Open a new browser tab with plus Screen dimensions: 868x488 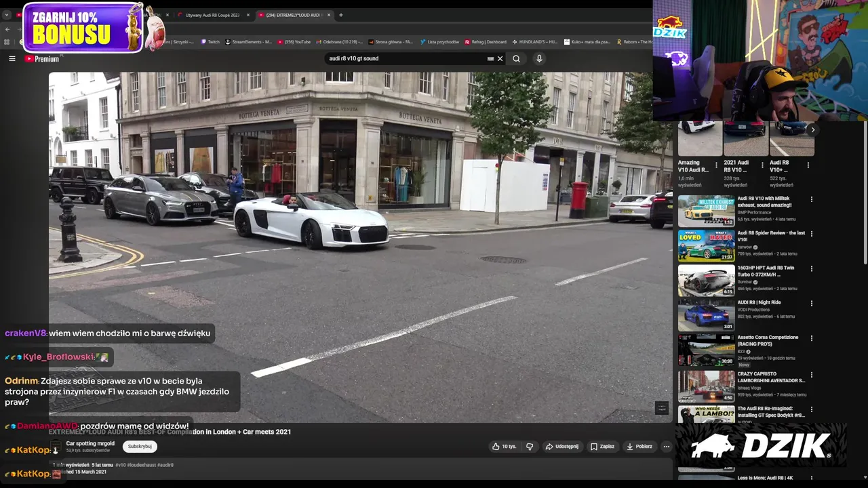click(x=341, y=15)
